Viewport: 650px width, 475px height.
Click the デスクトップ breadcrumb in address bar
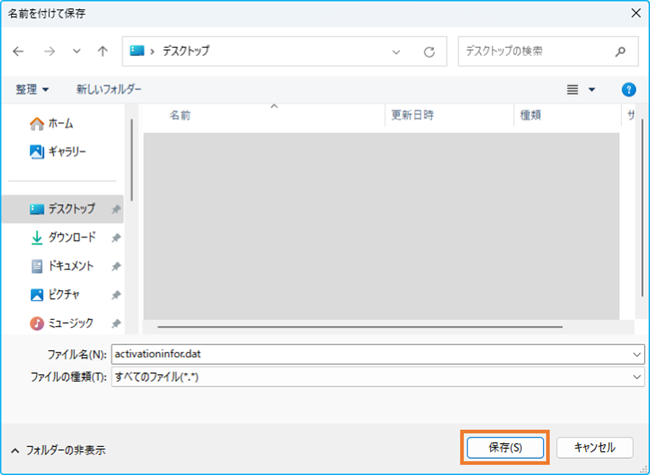(186, 51)
